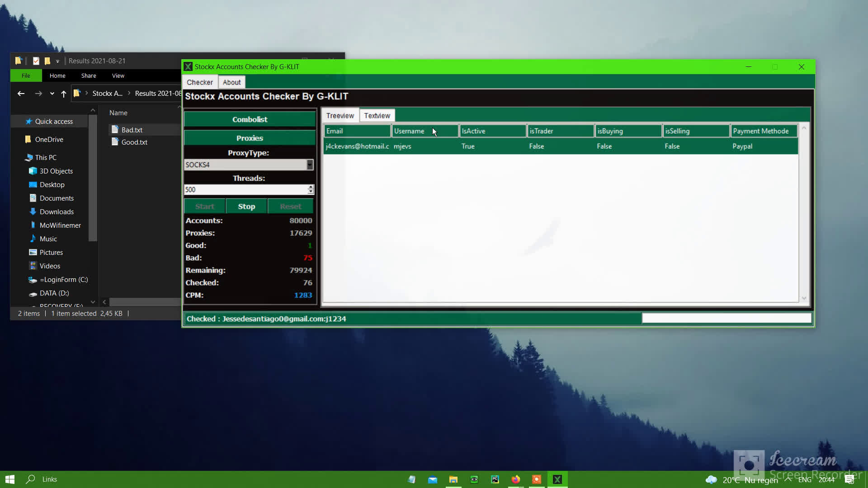Switch to the Textview tab
Image resolution: width=868 pixels, height=488 pixels.
point(377,115)
